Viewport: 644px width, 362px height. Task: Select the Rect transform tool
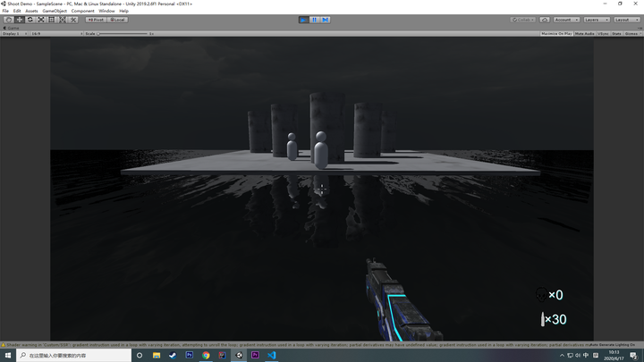click(52, 20)
